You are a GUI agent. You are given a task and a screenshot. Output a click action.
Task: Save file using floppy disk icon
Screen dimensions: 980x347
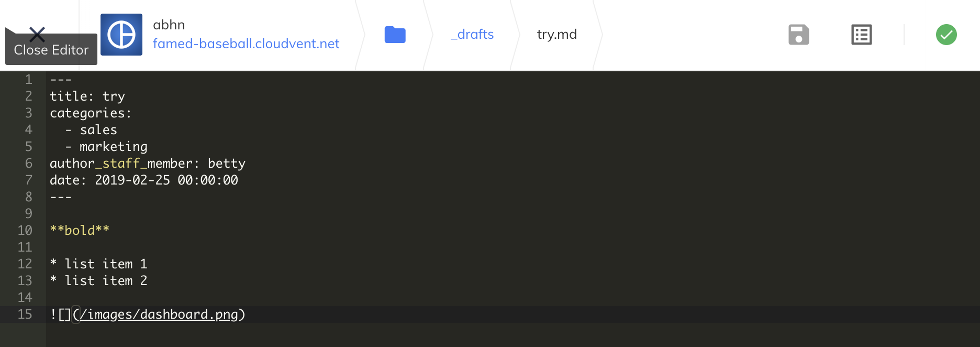[x=799, y=35]
